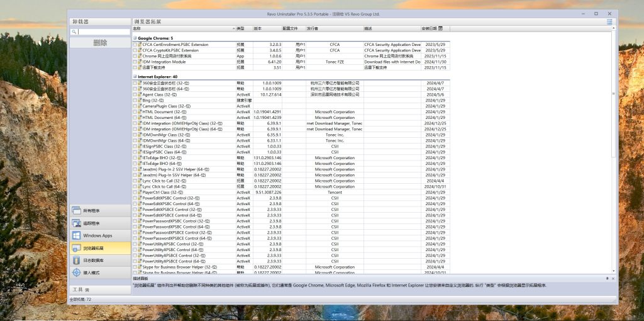Tick the PowerPasswordXPSBC Control (32-位) checkbox
The width and height of the screenshot is (644, 321).
click(x=135, y=221)
